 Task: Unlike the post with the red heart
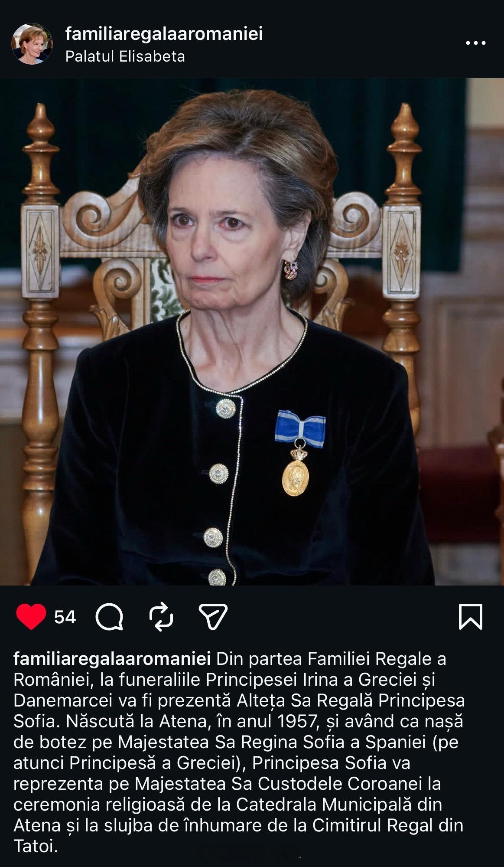[x=31, y=616]
